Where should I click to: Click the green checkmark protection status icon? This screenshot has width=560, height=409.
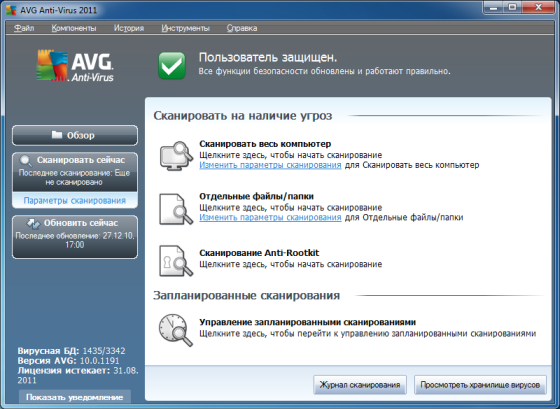[x=172, y=65]
